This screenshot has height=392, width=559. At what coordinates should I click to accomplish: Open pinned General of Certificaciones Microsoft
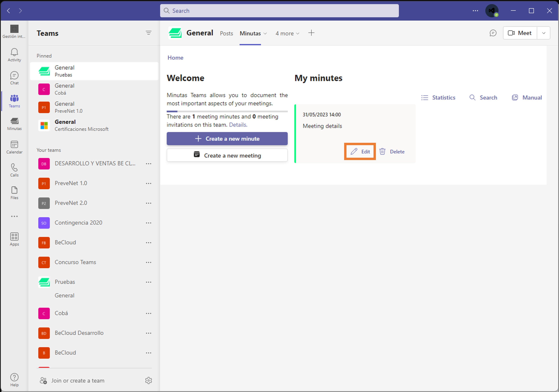[94, 125]
